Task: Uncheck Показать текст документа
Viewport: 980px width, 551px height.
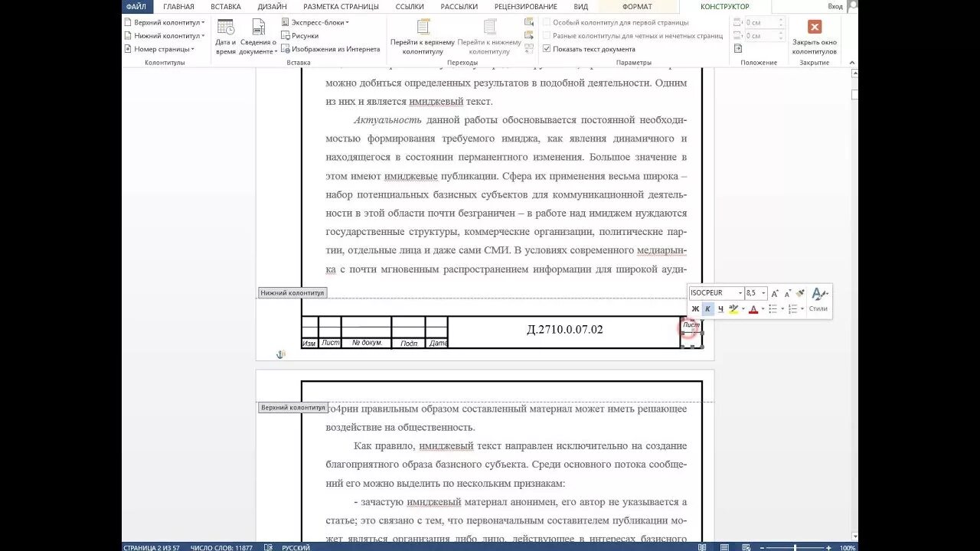Action: pos(589,49)
